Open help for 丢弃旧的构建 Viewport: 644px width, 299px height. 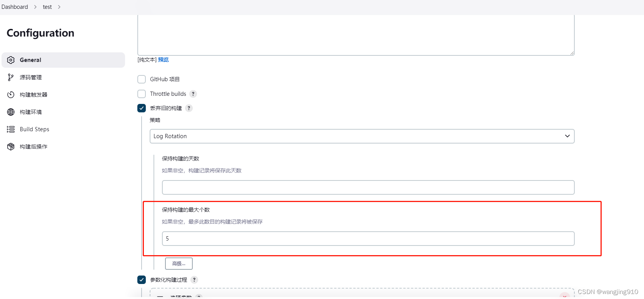point(189,108)
